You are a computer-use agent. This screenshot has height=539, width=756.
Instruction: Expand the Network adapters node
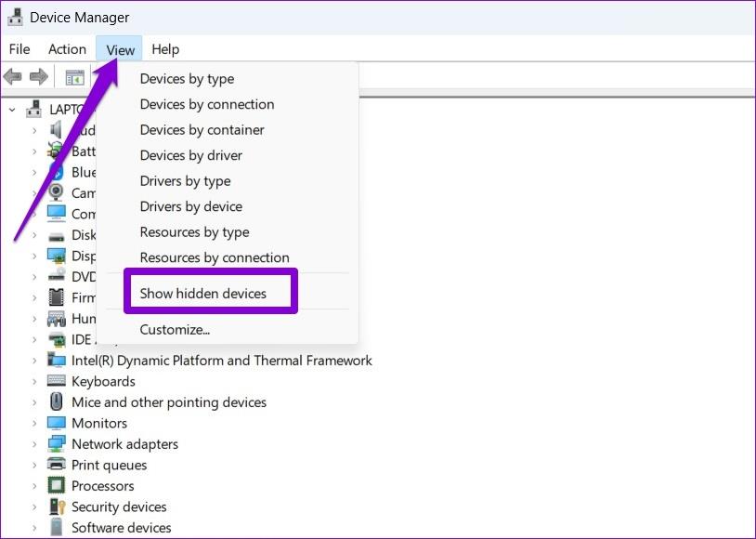[x=33, y=444]
